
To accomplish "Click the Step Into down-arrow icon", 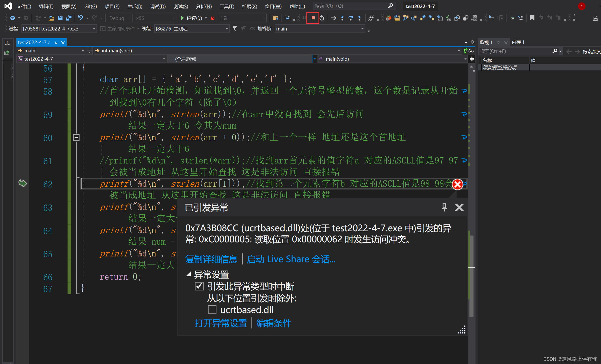I will point(342,18).
